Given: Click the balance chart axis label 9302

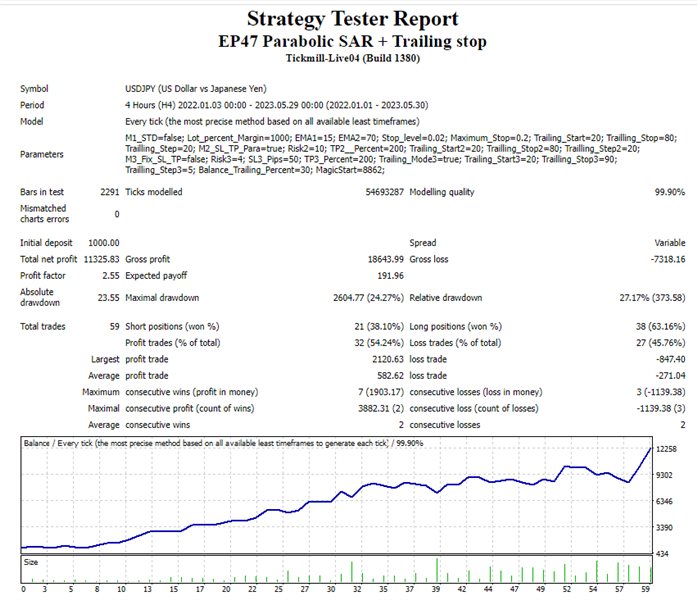Looking at the screenshot, I should click(x=665, y=475).
